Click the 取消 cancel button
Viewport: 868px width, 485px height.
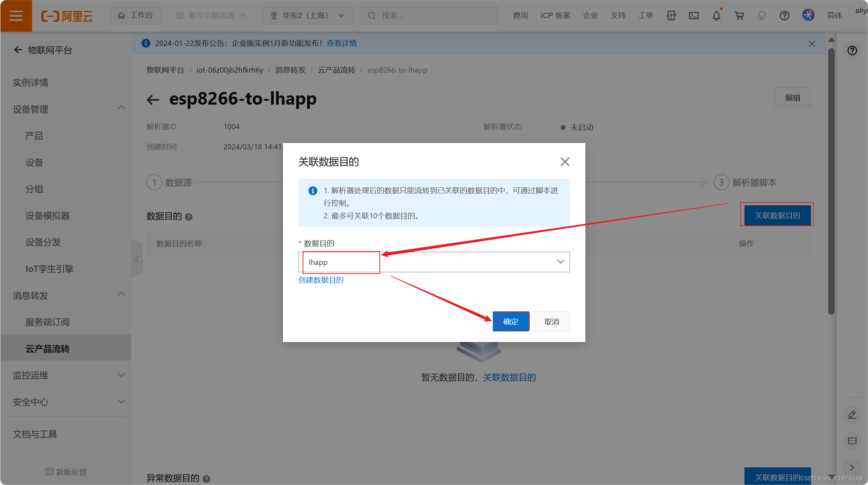point(552,321)
